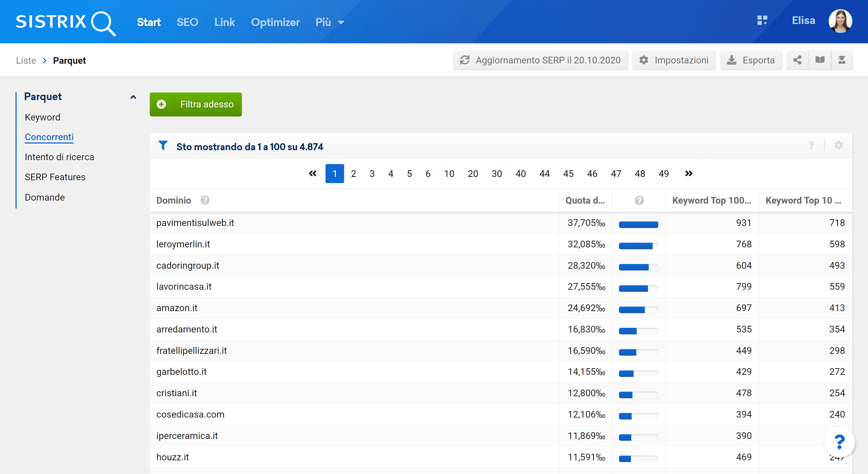Click the green plus filter icon
The height and width of the screenshot is (474, 868).
[x=161, y=104]
